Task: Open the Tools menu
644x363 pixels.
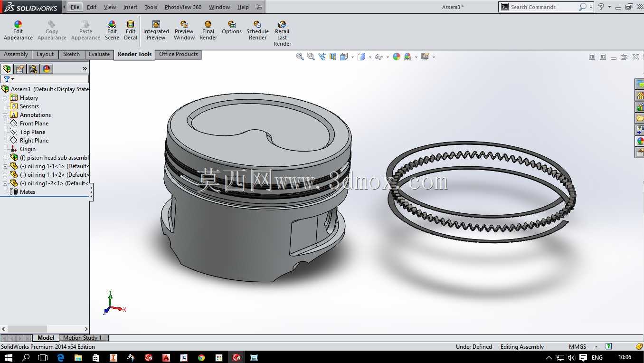Action: point(151,7)
